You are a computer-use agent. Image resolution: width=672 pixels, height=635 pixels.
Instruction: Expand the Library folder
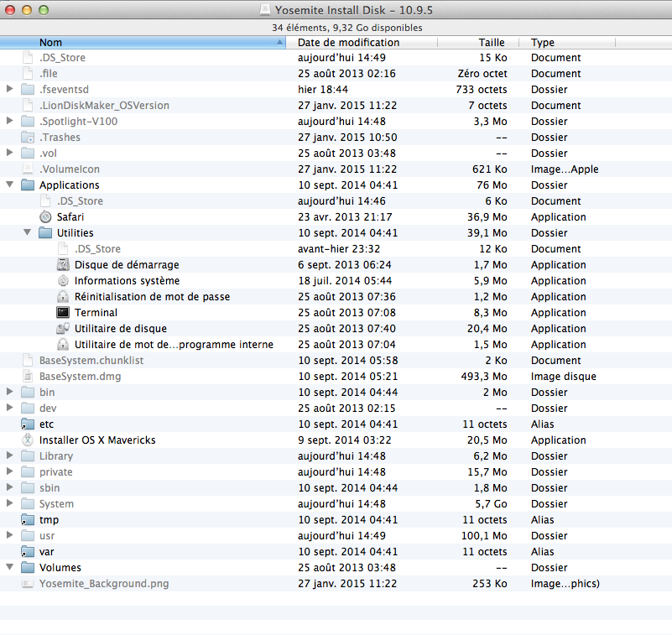coord(9,455)
